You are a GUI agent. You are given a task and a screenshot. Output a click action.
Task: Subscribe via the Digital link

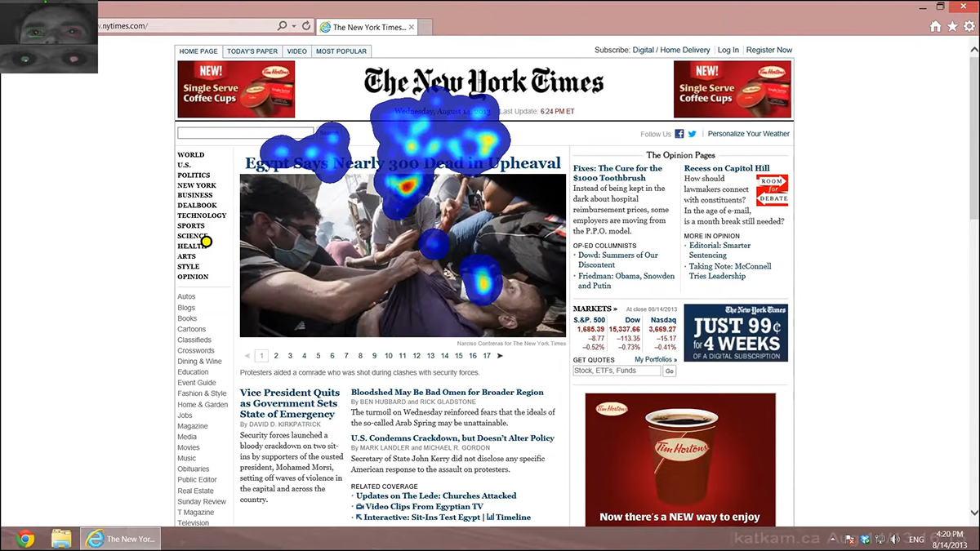pyautogui.click(x=644, y=50)
